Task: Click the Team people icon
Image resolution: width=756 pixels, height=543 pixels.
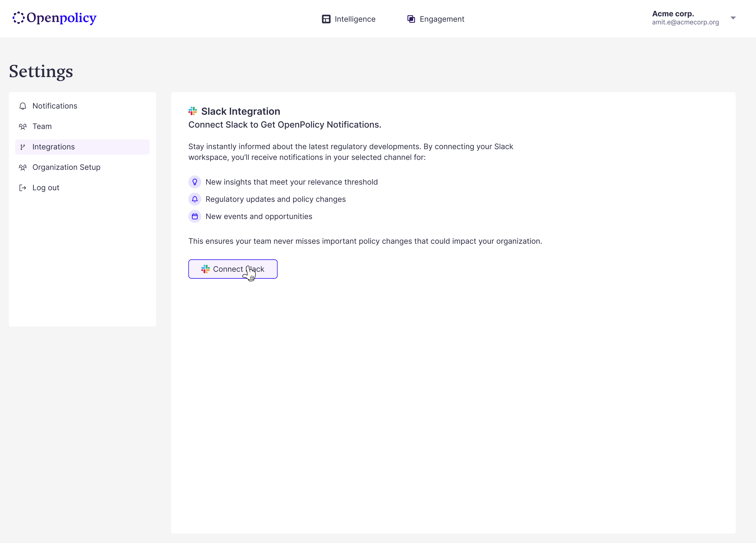Action: pos(23,127)
